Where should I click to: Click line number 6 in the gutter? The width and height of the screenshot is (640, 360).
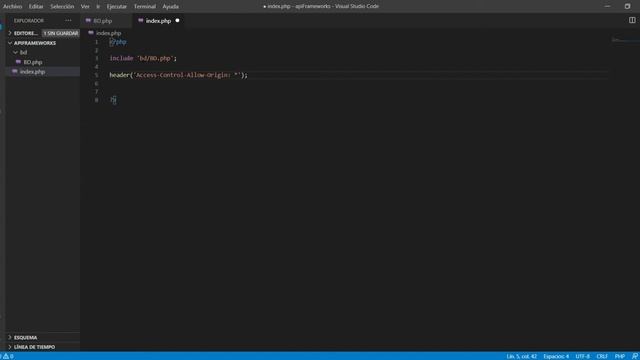(x=96, y=84)
